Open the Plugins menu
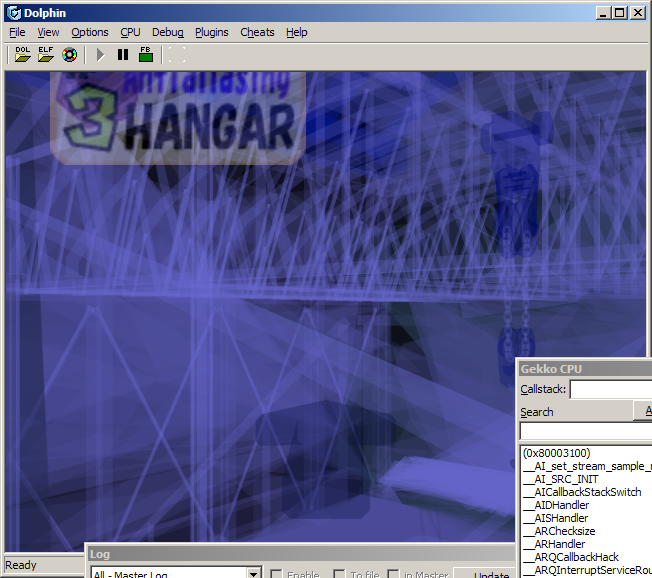The height and width of the screenshot is (578, 652). 212,32
